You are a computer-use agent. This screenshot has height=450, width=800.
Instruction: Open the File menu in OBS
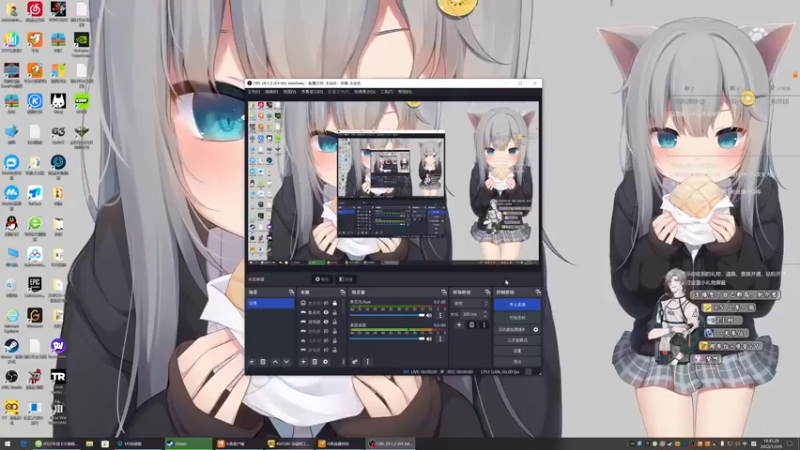(254, 92)
